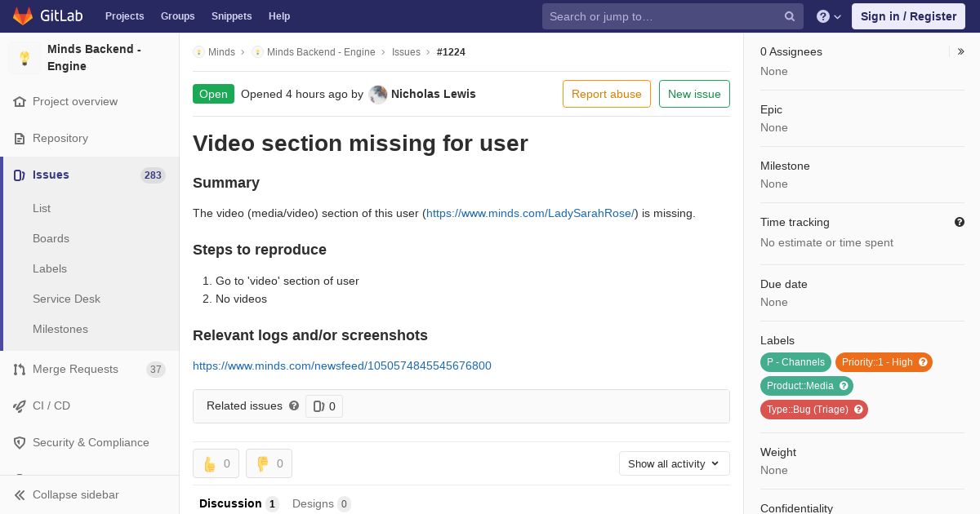Open the Help question-mark menu
The height and width of the screenshot is (514, 980).
tap(828, 16)
